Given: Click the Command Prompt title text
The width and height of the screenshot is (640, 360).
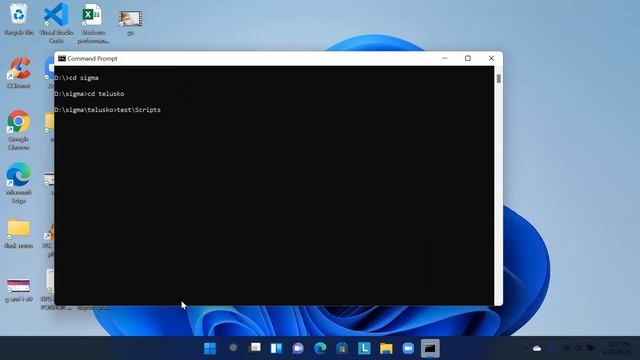Looking at the screenshot, I should tap(92, 59).
